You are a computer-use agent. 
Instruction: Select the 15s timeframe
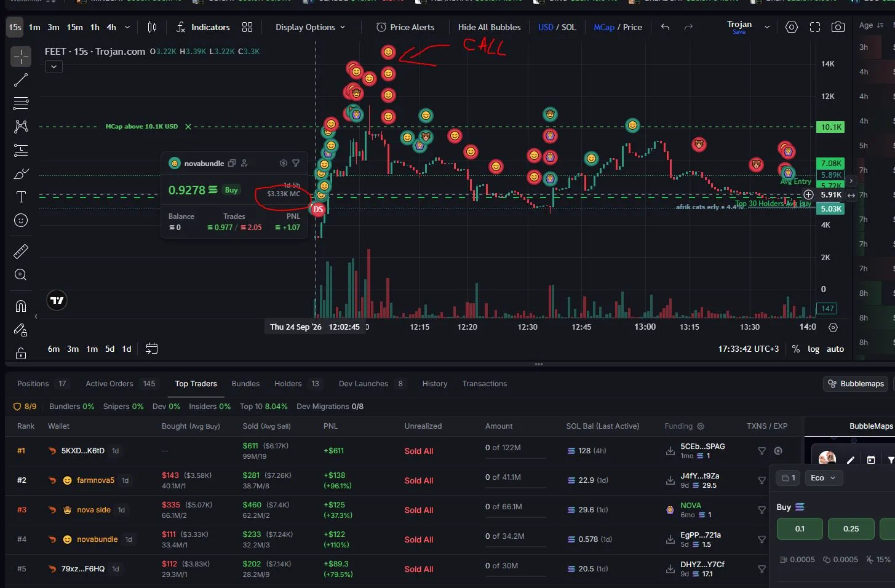pos(15,27)
